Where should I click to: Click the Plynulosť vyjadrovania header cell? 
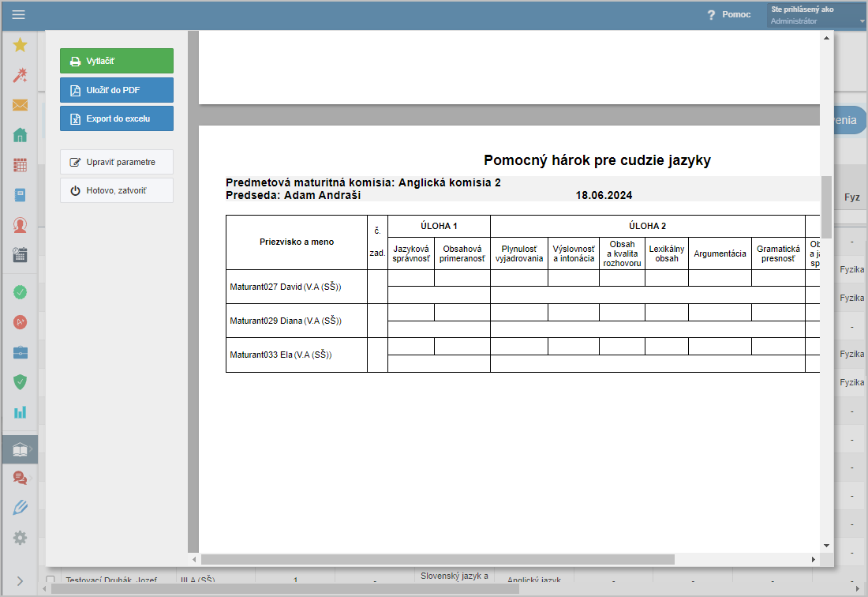point(519,253)
